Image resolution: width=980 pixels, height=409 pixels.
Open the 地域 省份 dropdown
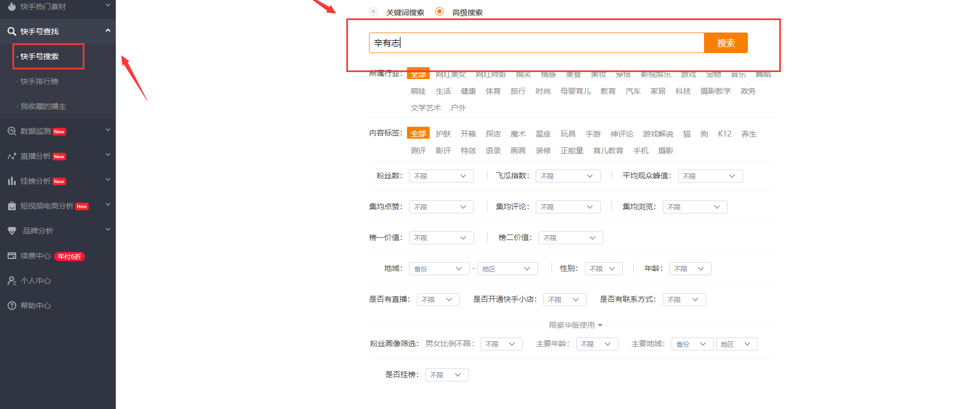pos(439,269)
